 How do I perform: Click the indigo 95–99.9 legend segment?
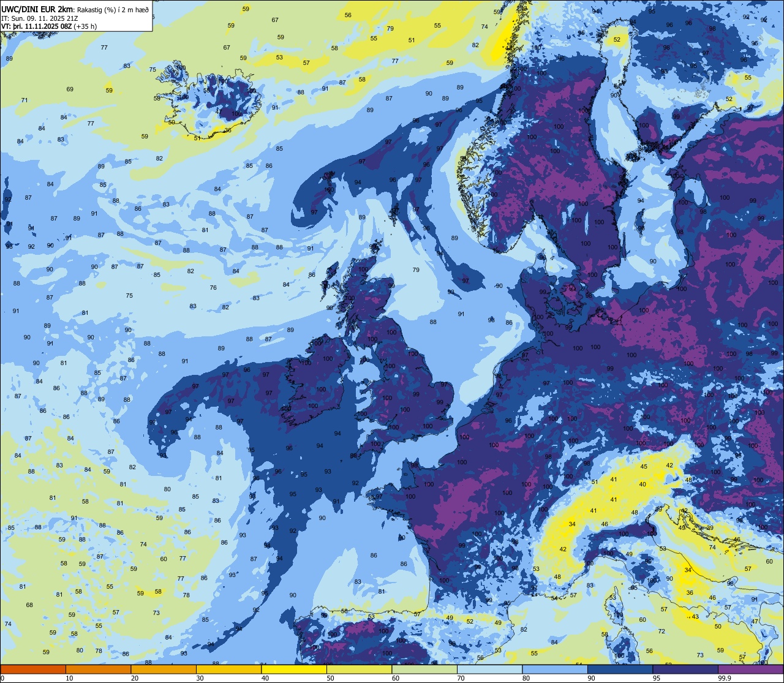coord(685,669)
